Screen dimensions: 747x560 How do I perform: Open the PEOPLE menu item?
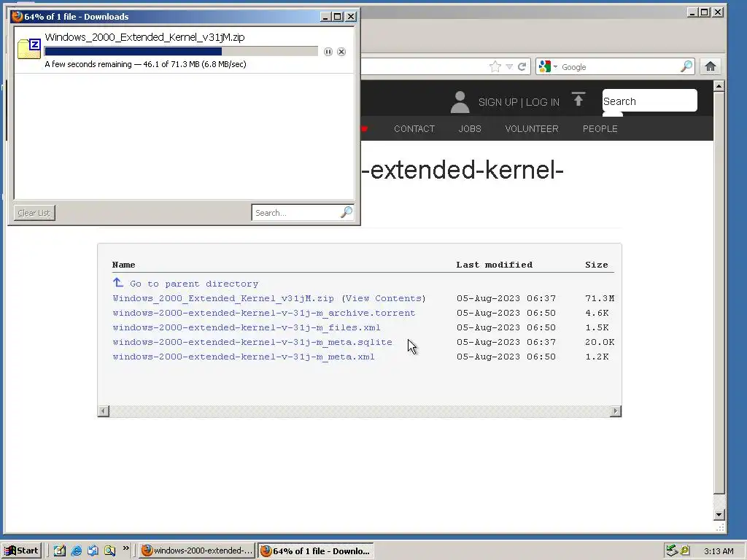tap(600, 128)
